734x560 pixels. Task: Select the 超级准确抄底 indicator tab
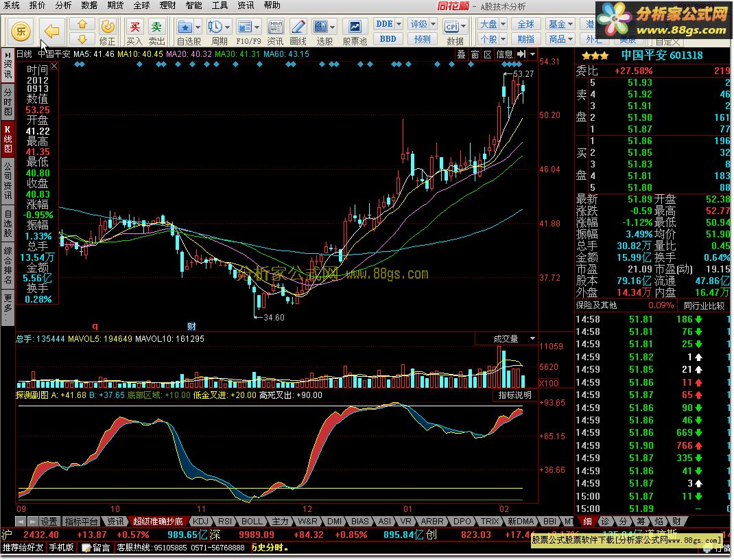(158, 521)
